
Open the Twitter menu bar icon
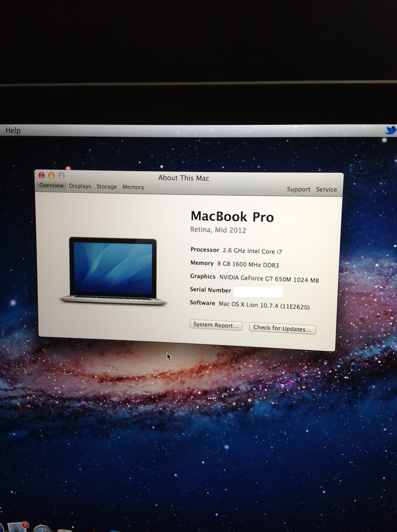pos(391,131)
